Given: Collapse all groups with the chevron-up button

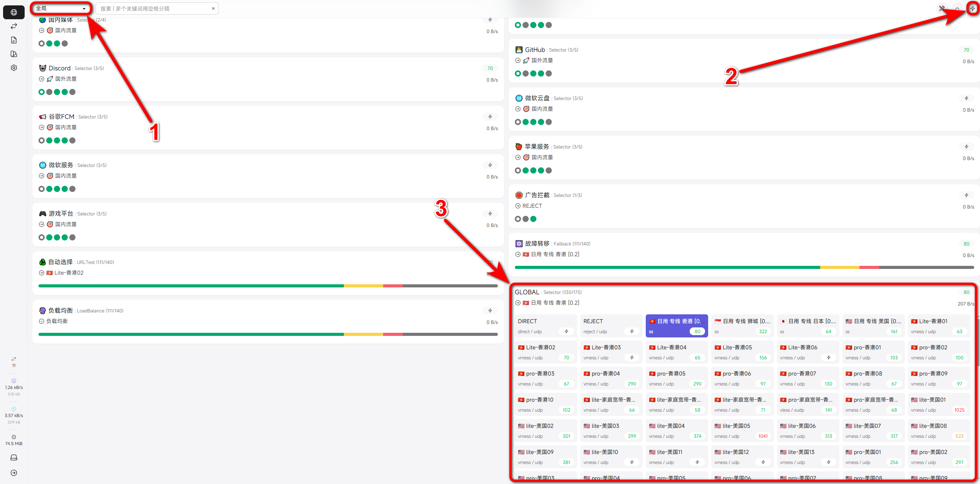Looking at the screenshot, I should coord(957,8).
